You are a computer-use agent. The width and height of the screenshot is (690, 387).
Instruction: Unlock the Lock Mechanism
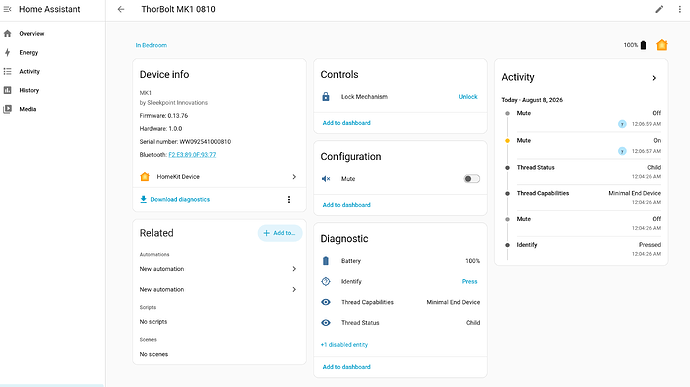coord(468,96)
